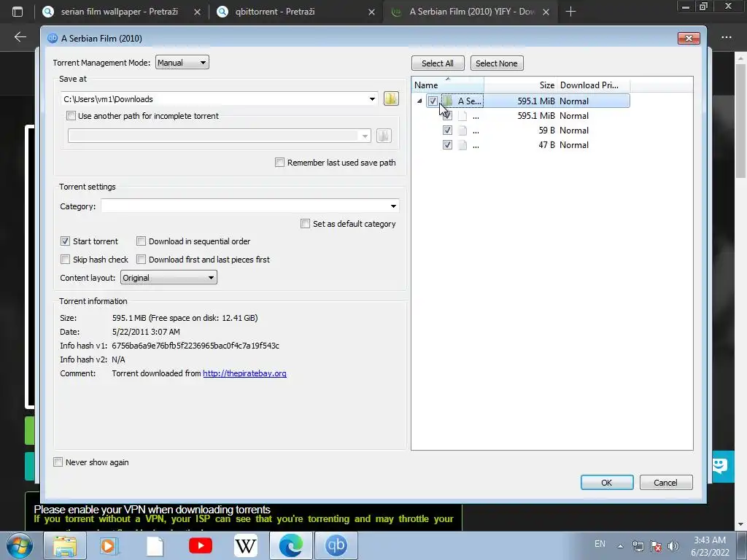This screenshot has width=747, height=560.
Task: Switch to qBittorrent in taskbar
Action: coord(336,545)
